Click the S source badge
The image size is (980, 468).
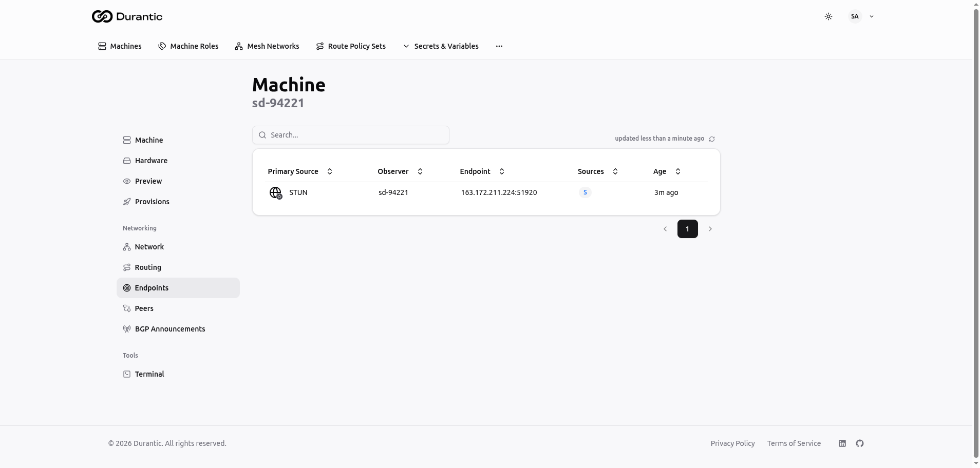[x=585, y=192]
